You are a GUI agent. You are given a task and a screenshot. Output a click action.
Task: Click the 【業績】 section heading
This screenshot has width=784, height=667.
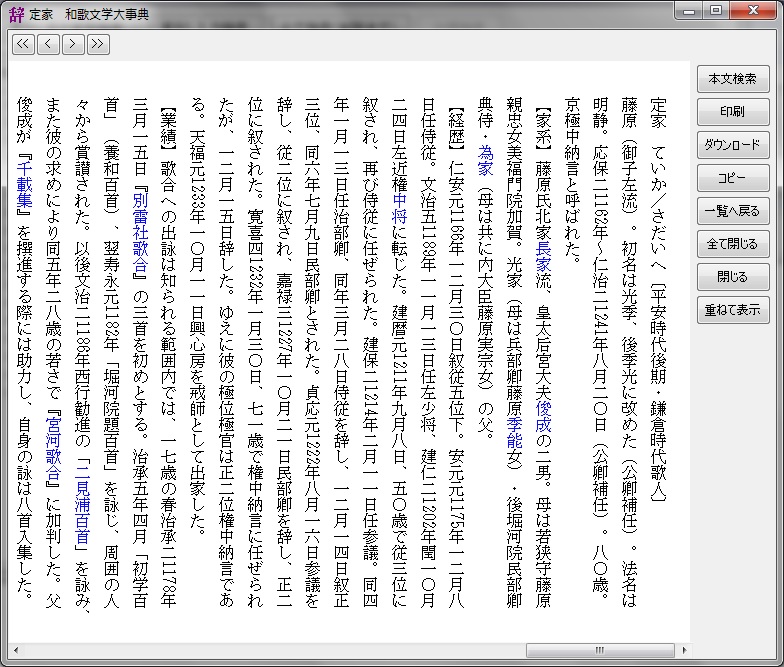(x=169, y=128)
